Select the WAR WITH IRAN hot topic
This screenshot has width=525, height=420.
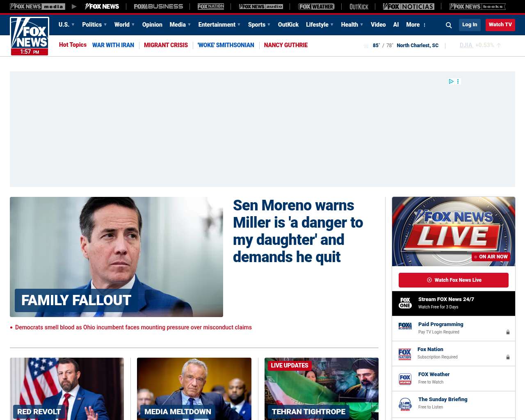(113, 45)
